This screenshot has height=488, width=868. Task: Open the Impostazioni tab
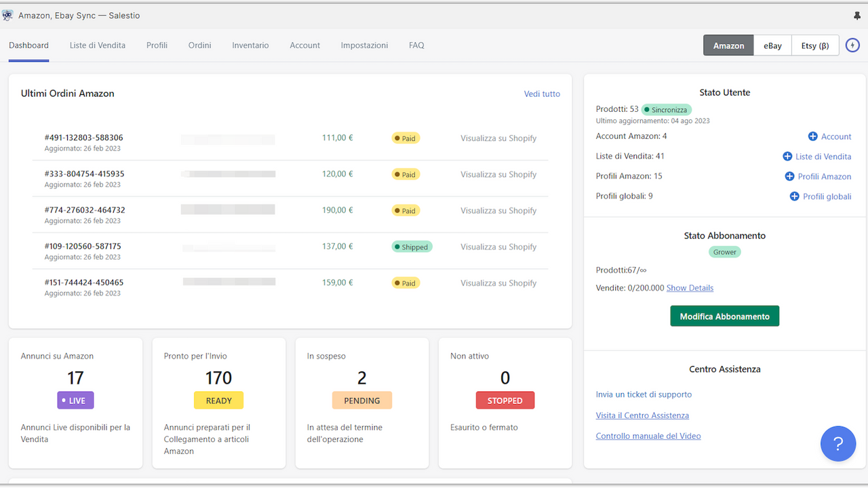point(365,45)
